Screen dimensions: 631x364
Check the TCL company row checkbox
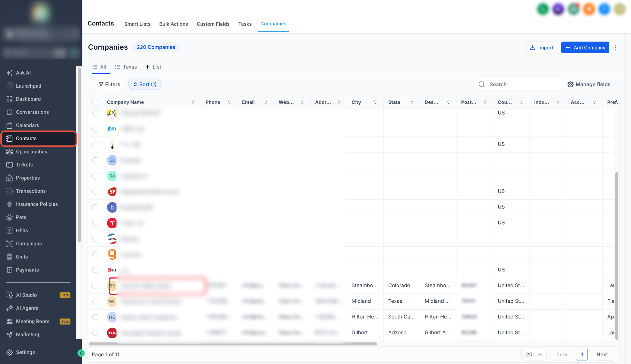click(x=95, y=333)
